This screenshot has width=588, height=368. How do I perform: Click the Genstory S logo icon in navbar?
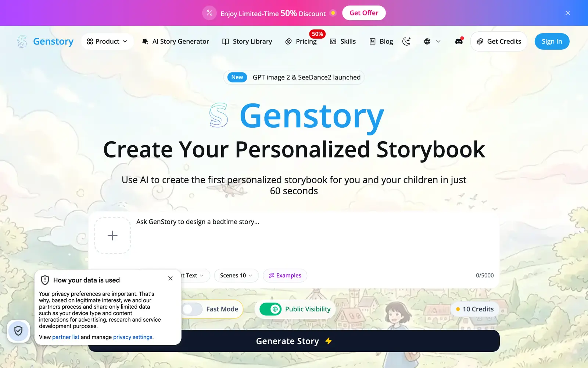coord(22,42)
